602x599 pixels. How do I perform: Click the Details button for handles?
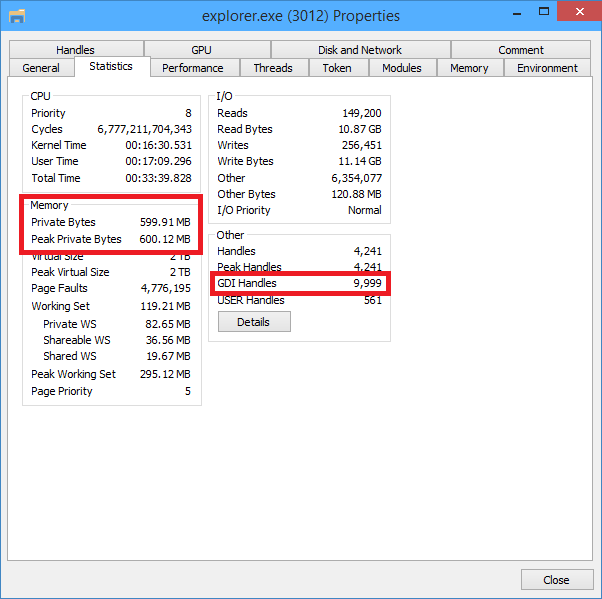tap(254, 322)
